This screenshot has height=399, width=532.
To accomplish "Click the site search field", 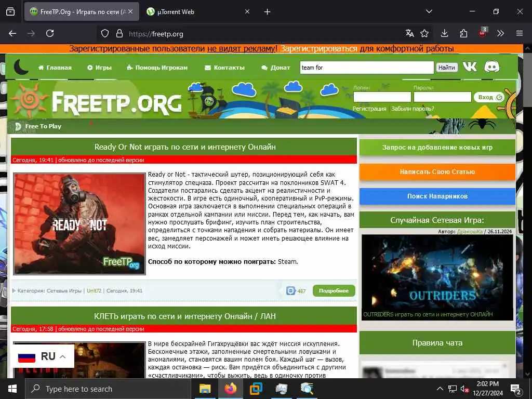I will [x=367, y=68].
